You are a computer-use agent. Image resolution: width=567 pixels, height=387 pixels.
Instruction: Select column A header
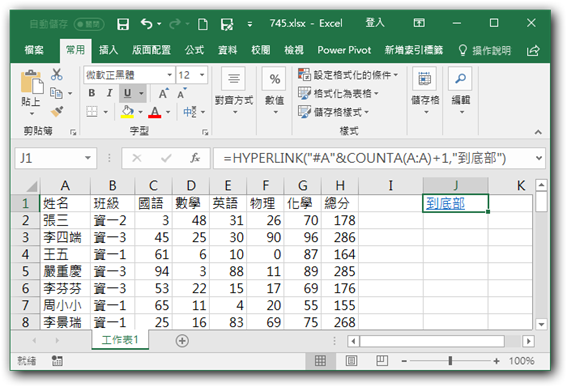point(65,186)
